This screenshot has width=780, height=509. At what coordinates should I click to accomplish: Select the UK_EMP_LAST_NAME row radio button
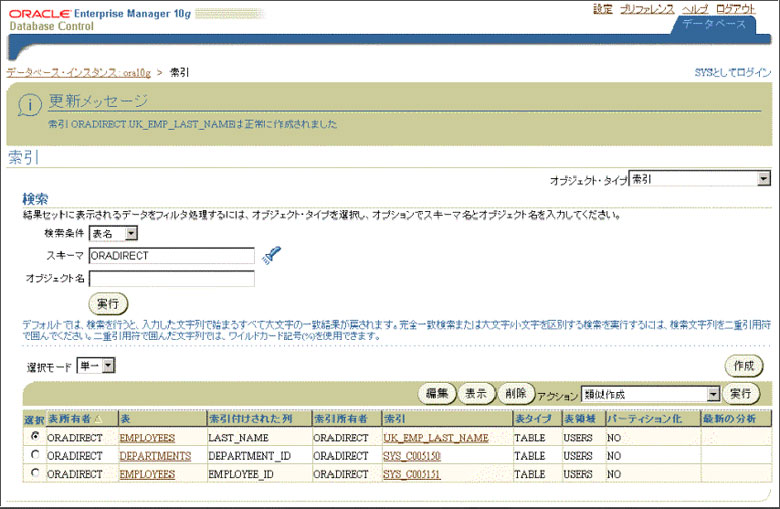point(37,437)
